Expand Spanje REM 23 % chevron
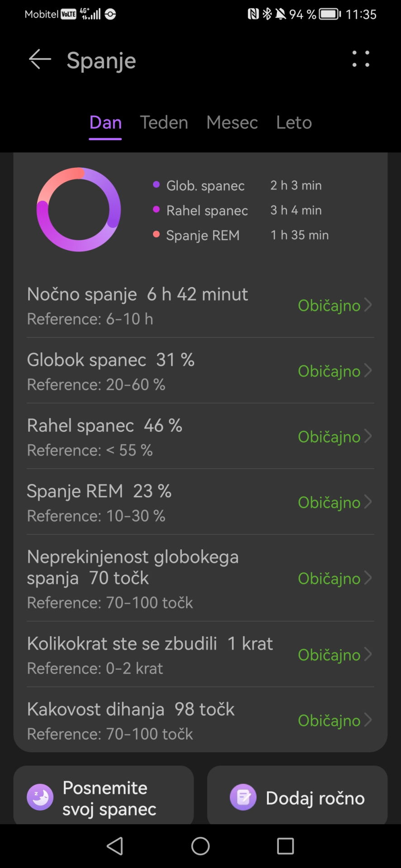 tap(368, 502)
